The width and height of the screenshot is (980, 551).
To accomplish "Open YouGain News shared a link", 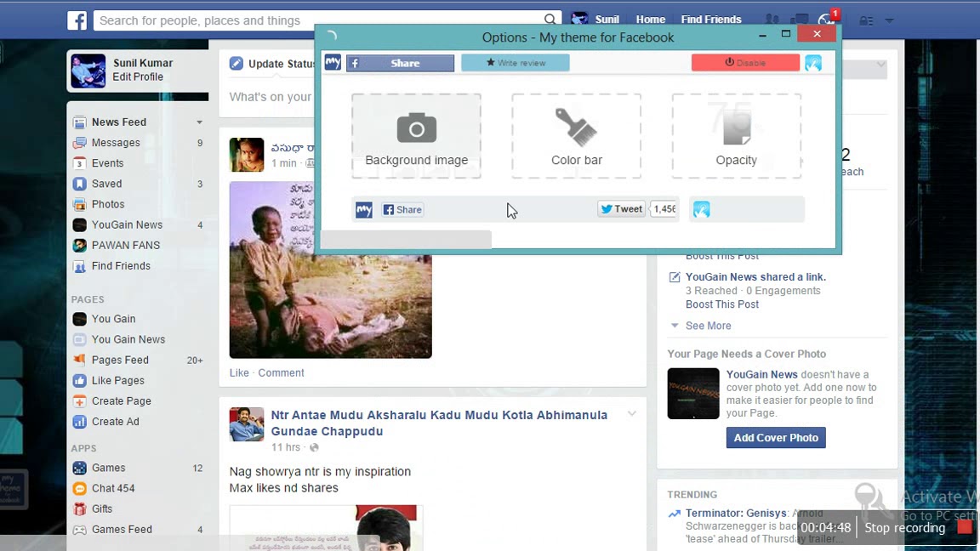I will pos(755,276).
